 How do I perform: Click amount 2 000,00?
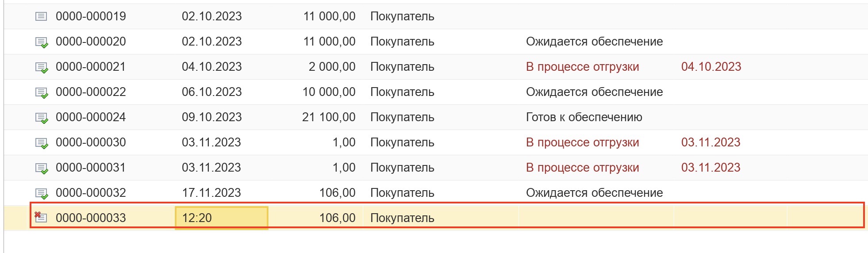point(332,67)
